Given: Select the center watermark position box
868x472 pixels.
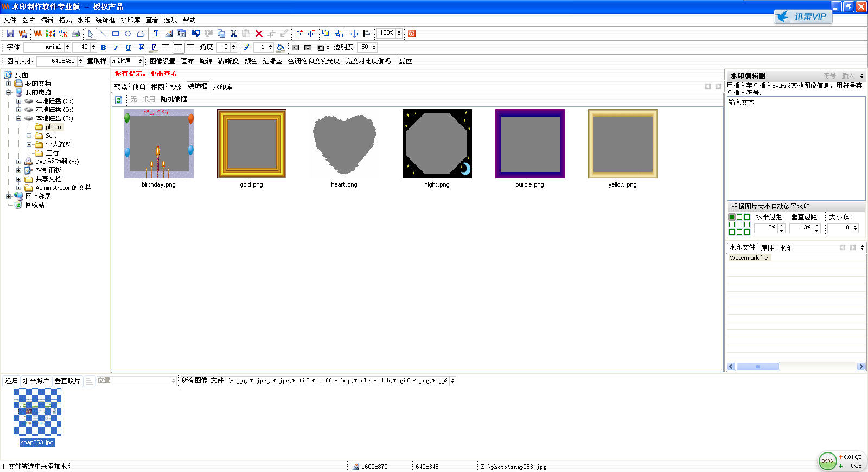Looking at the screenshot, I should 739,225.
